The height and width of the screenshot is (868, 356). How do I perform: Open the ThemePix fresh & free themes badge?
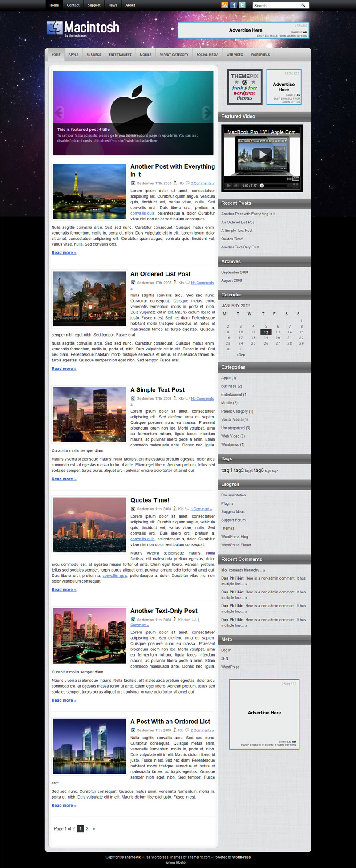point(244,87)
